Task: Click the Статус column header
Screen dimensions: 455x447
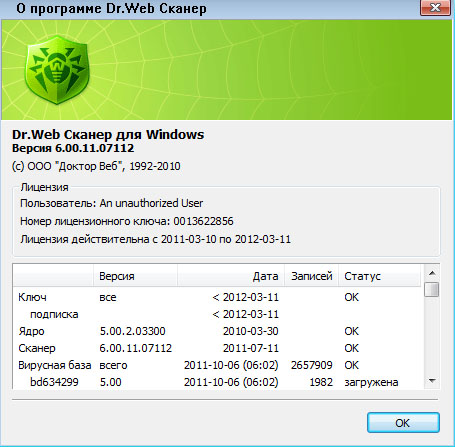Action: point(380,276)
